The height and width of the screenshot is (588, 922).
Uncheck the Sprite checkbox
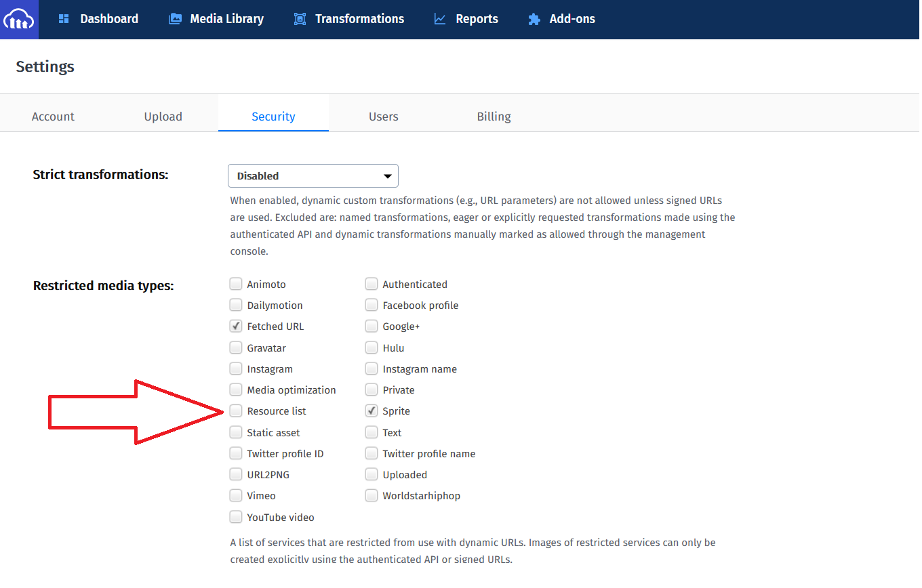click(x=372, y=411)
